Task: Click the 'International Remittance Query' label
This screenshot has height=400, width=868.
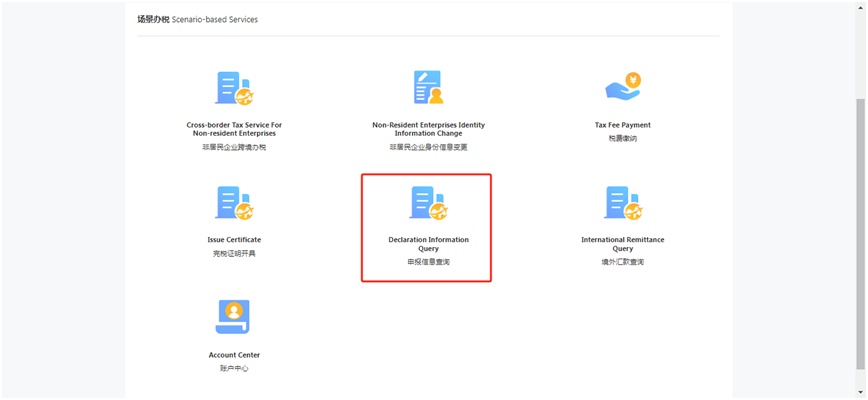Action: pos(623,244)
